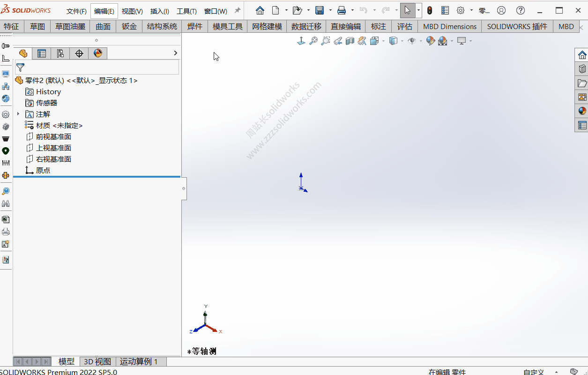Screen dimensions: 588x375
Task: Open the Help question mark icon
Action: pos(521,10)
